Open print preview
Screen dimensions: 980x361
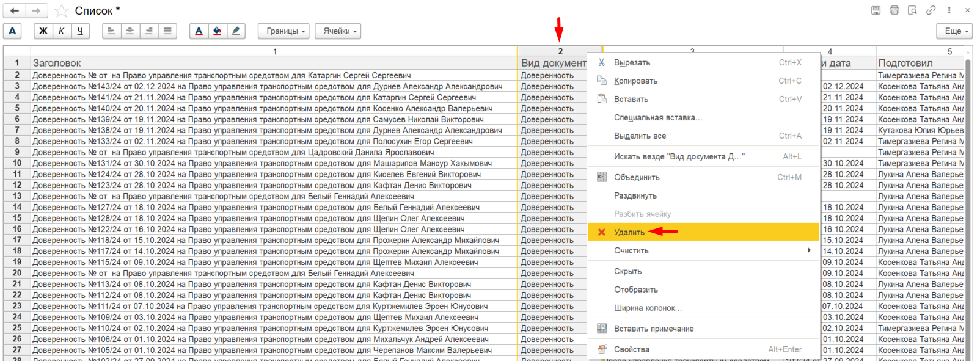click(x=912, y=10)
